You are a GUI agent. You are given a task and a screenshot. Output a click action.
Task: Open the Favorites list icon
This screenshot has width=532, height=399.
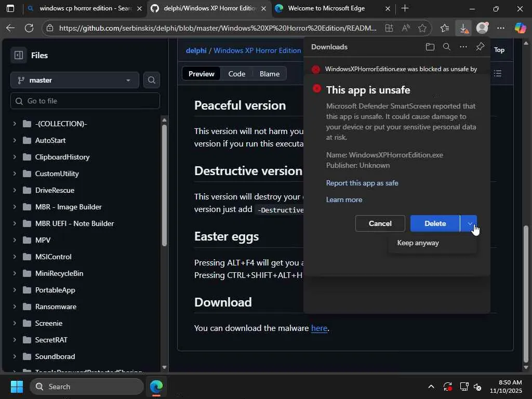(x=445, y=28)
